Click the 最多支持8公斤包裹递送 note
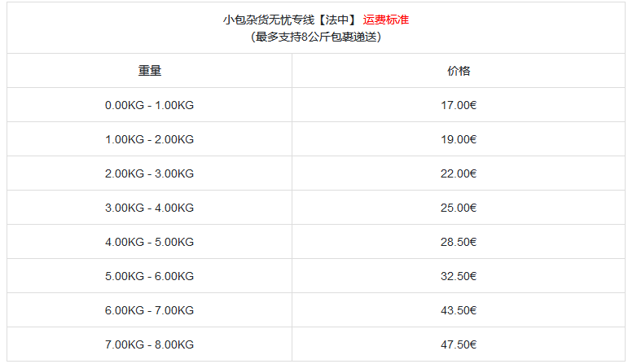Image resolution: width=628 pixels, height=364 pixels. (x=316, y=37)
